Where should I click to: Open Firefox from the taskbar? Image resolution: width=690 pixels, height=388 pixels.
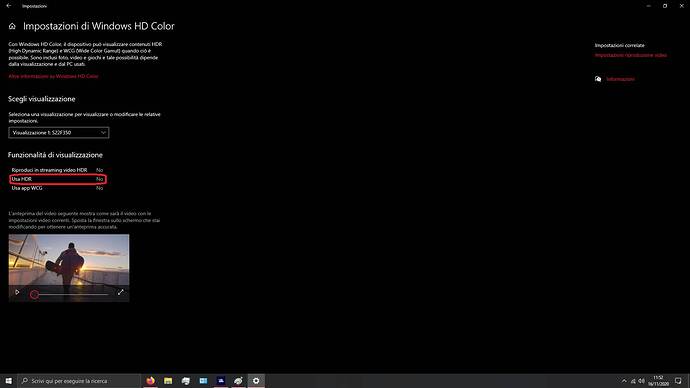(150, 381)
